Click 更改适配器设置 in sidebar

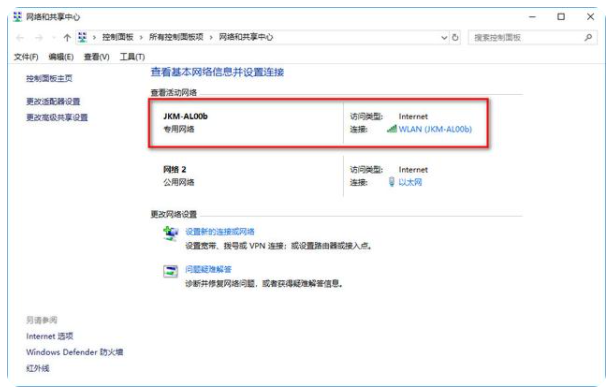tap(53, 102)
